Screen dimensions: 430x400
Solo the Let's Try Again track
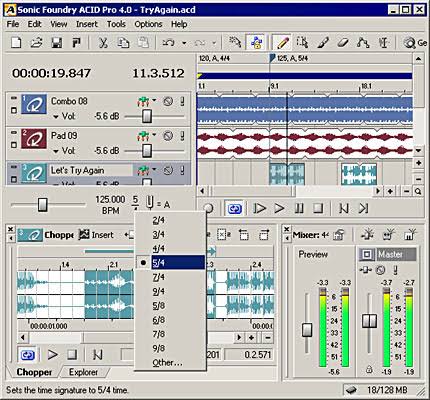(182, 170)
